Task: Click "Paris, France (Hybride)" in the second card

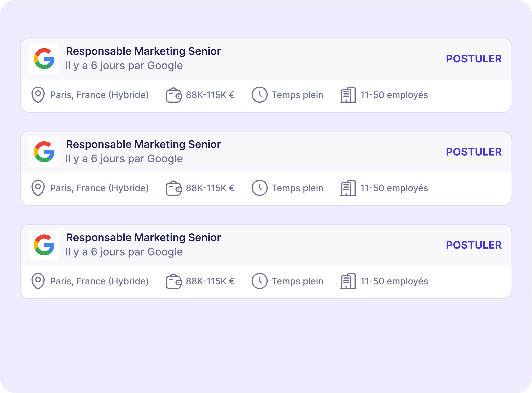Action: click(x=99, y=188)
